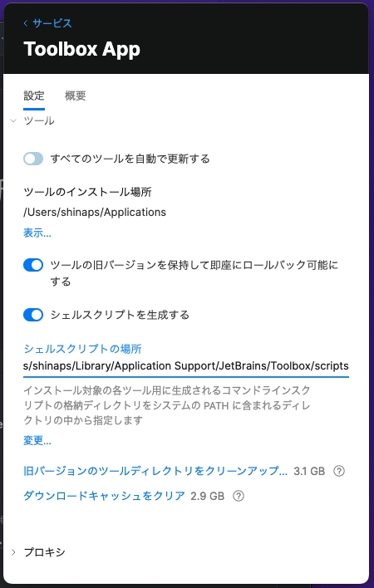Click the /Users/shinaps/Applications install path text

coord(95,213)
